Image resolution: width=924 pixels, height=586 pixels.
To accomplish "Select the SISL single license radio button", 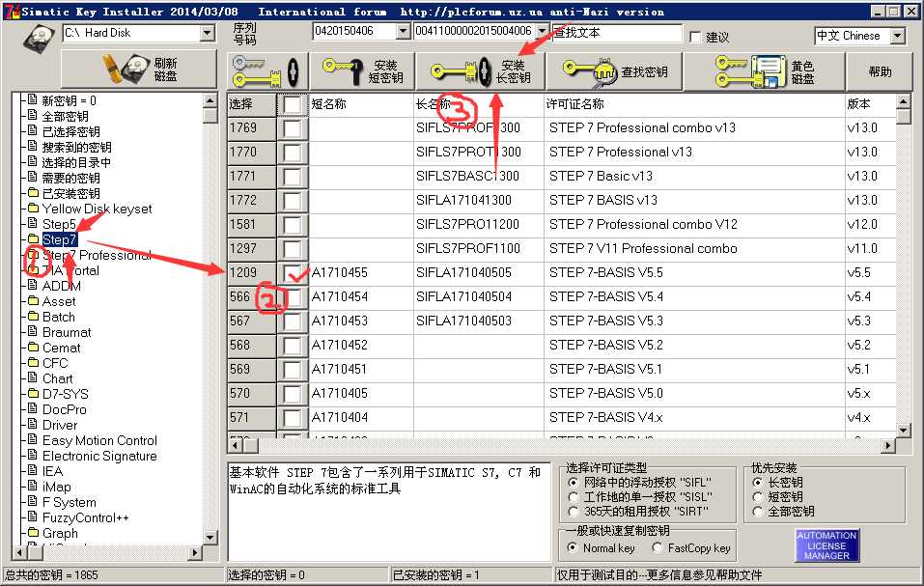I will click(x=573, y=497).
